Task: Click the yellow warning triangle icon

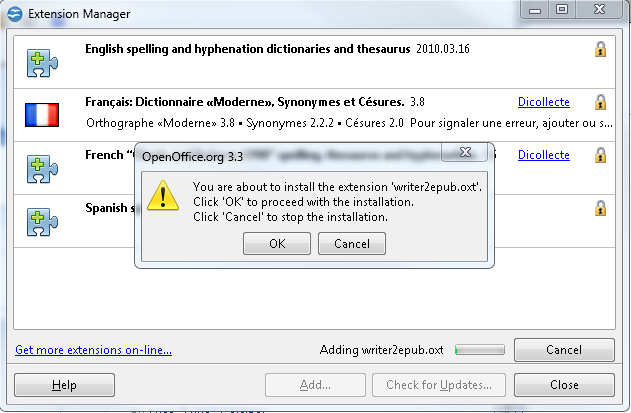Action: click(163, 196)
